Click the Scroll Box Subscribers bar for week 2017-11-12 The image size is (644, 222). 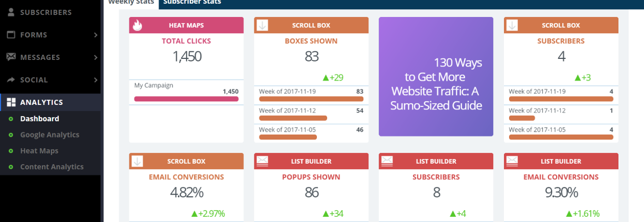point(522,118)
